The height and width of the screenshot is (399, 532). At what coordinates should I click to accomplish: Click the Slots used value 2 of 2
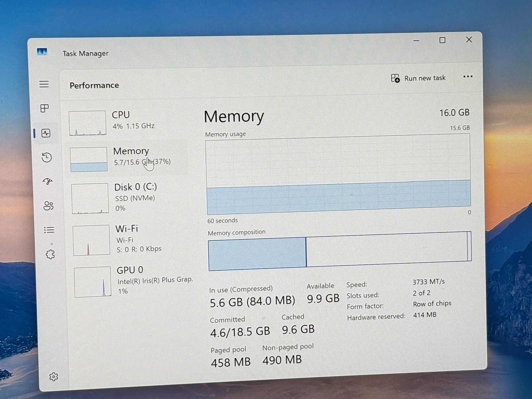tap(422, 293)
